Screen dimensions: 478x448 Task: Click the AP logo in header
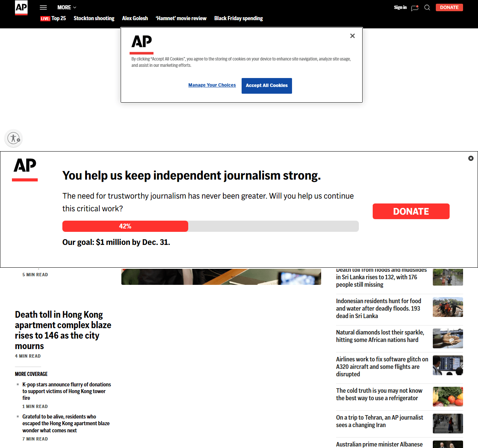click(x=21, y=7)
